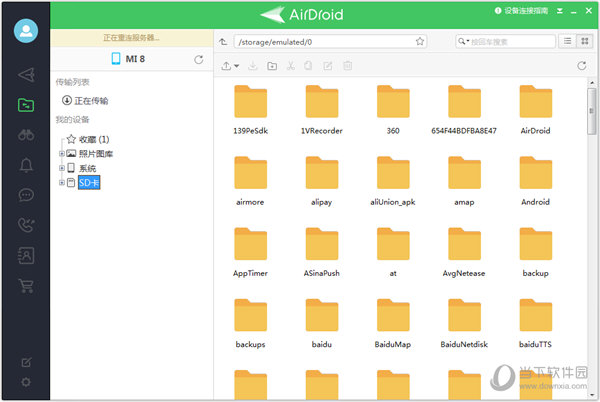
Task: Select the AvgNetease folder
Action: tap(464, 252)
